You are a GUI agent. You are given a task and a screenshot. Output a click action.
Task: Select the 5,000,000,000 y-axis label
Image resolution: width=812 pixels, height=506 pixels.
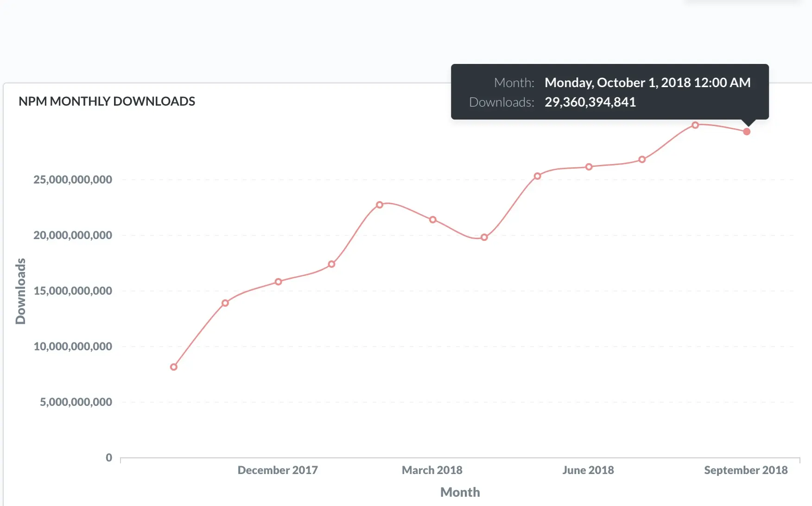point(76,402)
